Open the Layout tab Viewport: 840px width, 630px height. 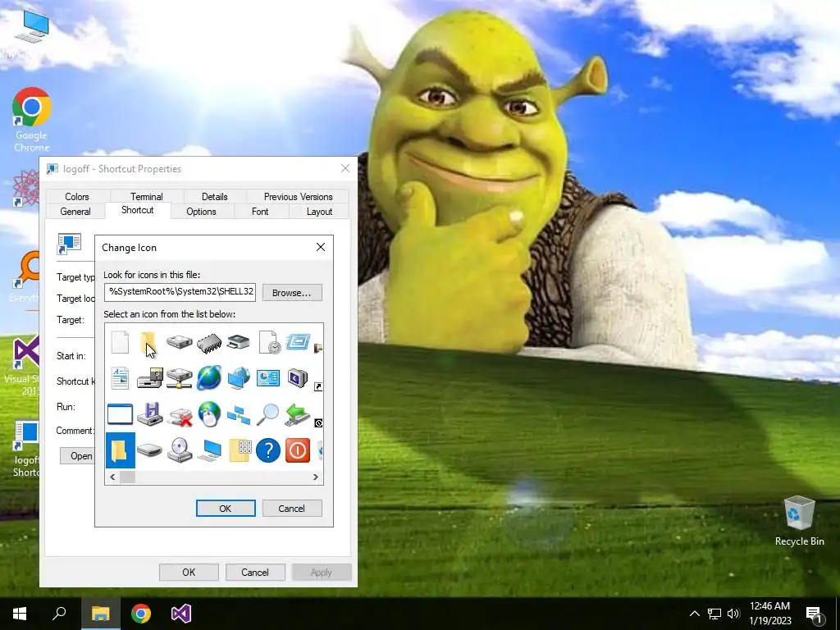pyautogui.click(x=319, y=211)
